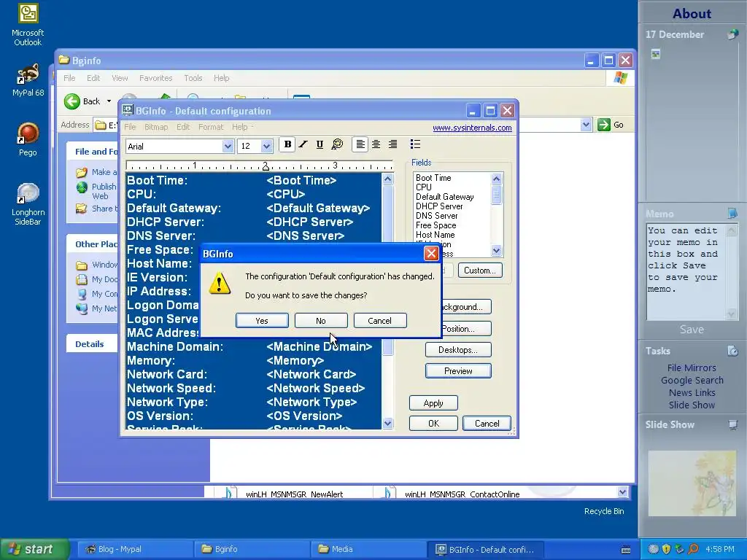747x560 pixels.
Task: Toggle Bold formatting in BGInfo toolbar
Action: [x=287, y=144]
